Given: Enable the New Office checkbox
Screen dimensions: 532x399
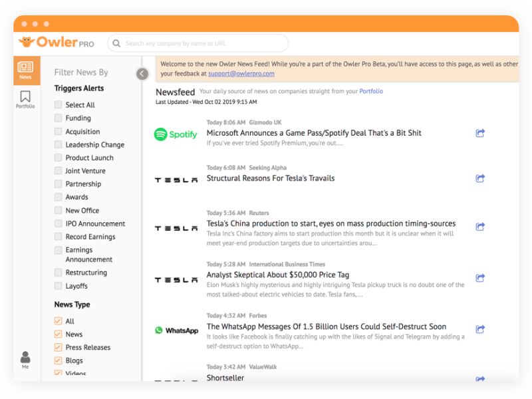Looking at the screenshot, I should coord(59,210).
